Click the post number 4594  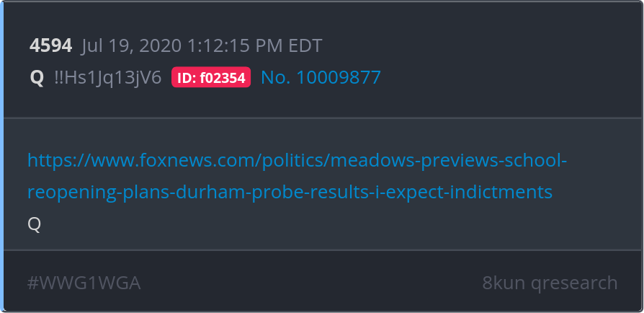click(x=50, y=45)
